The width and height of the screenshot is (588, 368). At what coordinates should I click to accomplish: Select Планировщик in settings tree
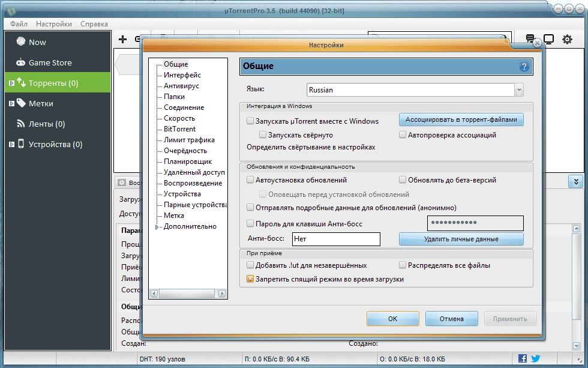point(188,161)
